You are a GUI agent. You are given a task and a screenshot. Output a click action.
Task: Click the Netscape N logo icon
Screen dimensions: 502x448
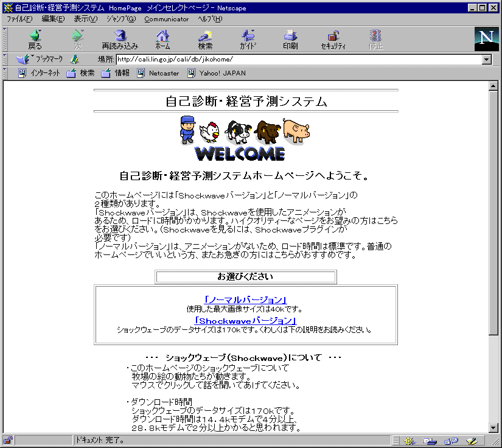tap(486, 39)
